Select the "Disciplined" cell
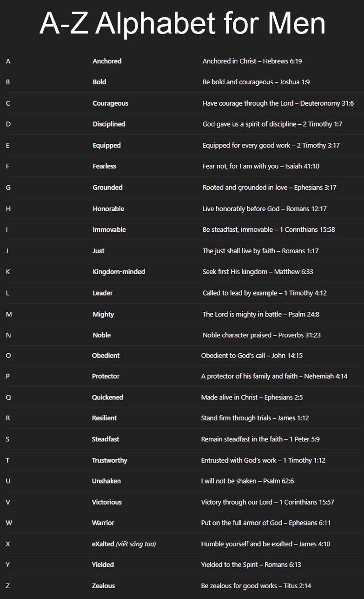 pyautogui.click(x=109, y=124)
